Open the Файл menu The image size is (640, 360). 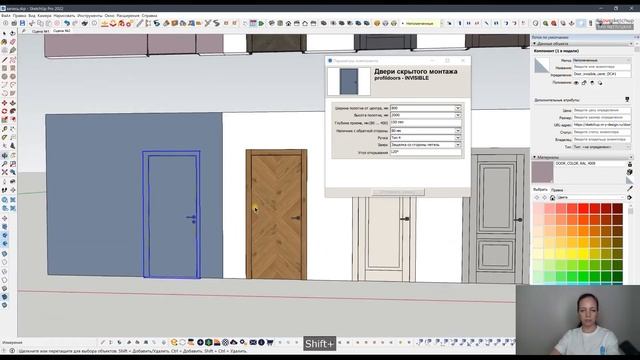pos(5,16)
